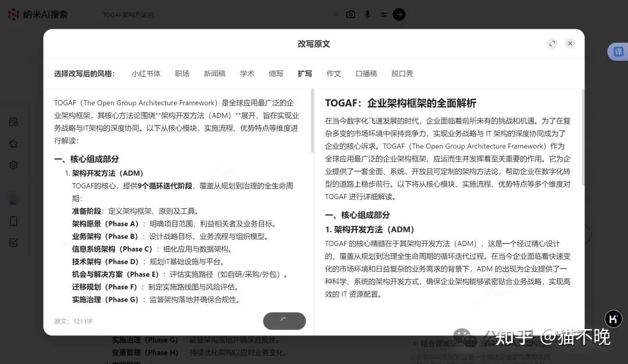Open the history icon in left sidebar

click(13, 122)
